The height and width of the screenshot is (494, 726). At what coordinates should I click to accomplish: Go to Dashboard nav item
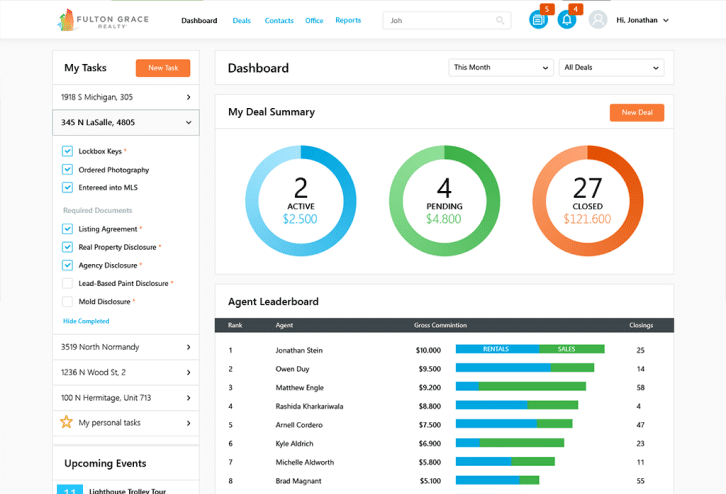pos(199,20)
